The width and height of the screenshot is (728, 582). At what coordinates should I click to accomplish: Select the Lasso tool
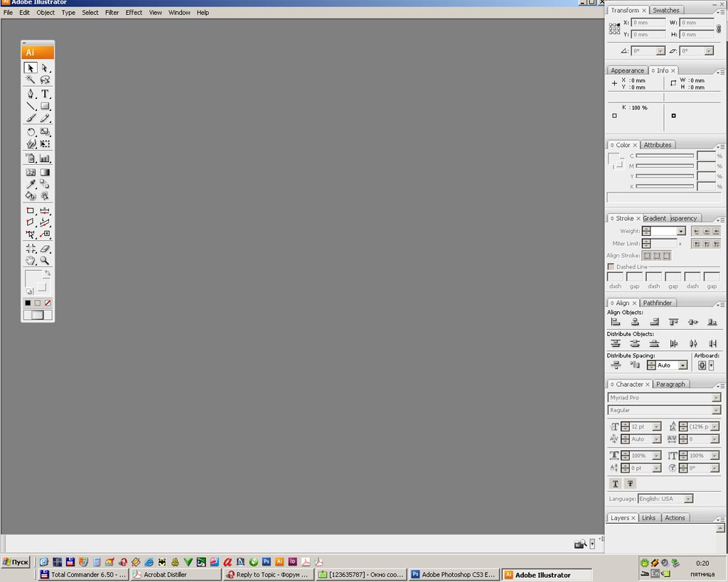(45, 80)
